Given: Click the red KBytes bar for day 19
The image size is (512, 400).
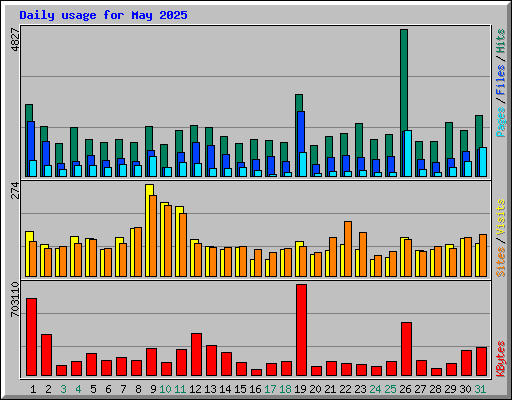Looking at the screenshot, I should tap(301, 330).
